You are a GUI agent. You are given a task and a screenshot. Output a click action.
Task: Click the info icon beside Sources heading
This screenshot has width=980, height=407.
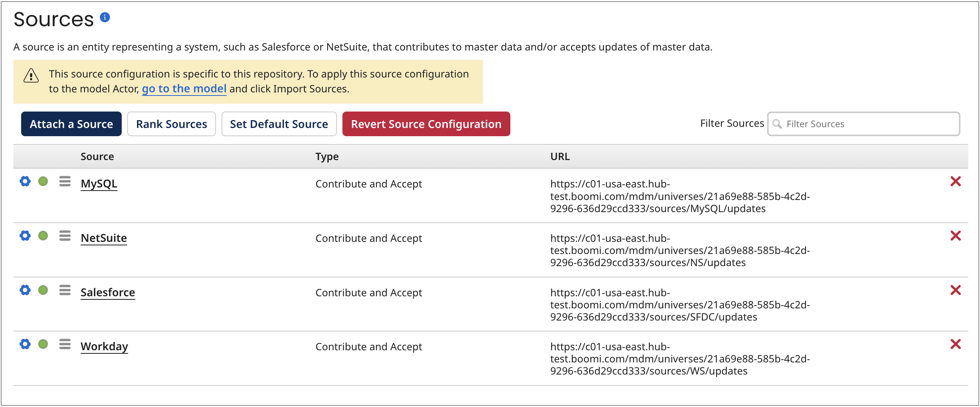click(104, 17)
